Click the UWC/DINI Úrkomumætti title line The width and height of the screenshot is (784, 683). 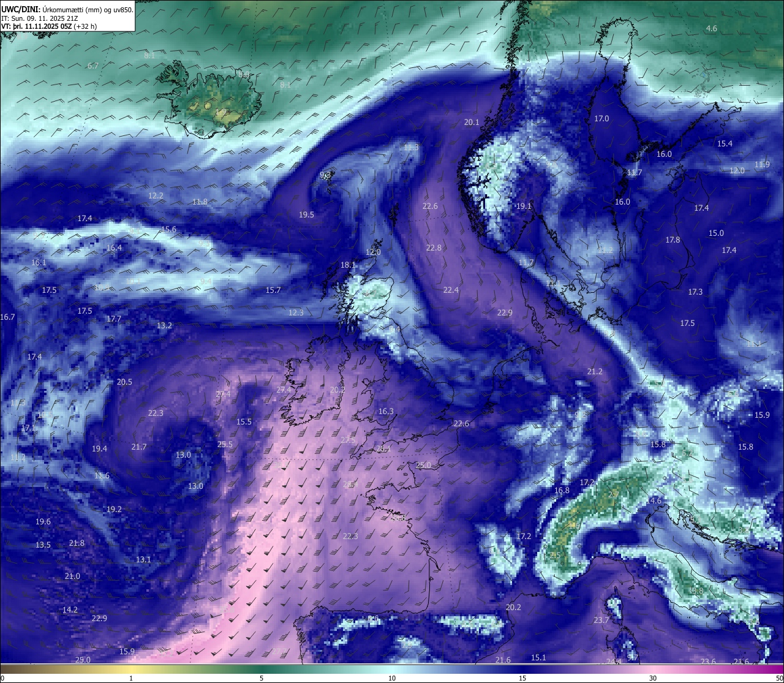tap(67, 9)
